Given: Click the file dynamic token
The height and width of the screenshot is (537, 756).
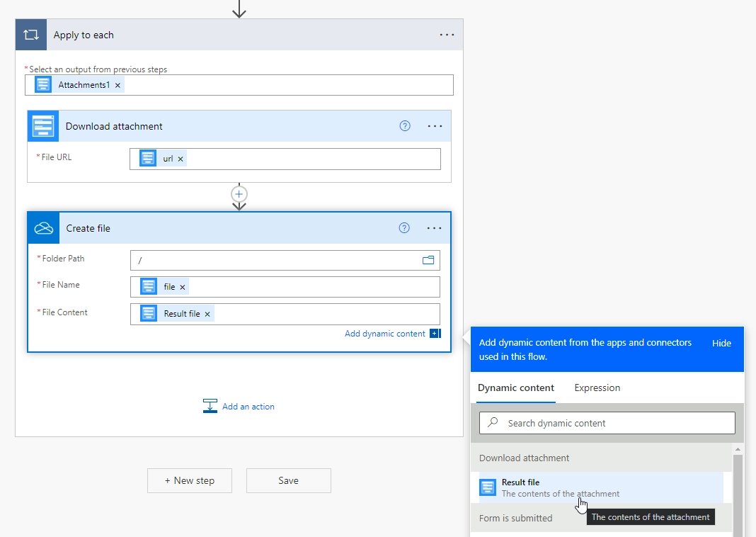Looking at the screenshot, I should [164, 287].
